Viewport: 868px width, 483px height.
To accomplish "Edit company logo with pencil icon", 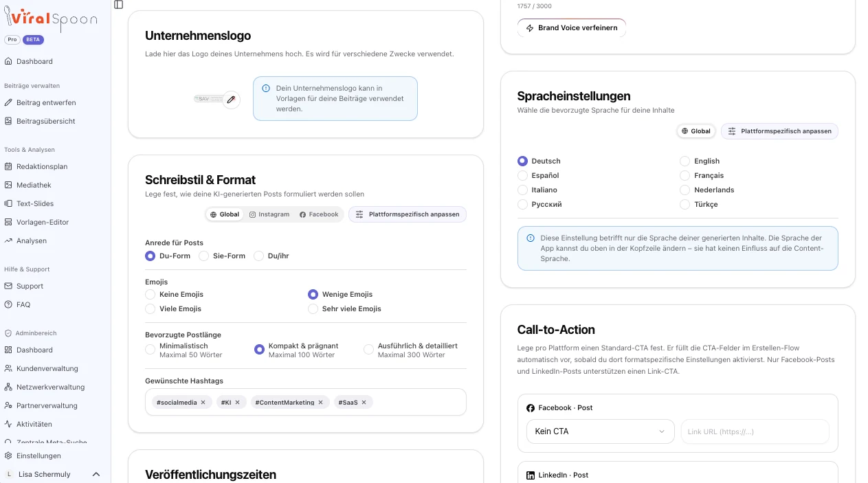I will click(x=231, y=100).
